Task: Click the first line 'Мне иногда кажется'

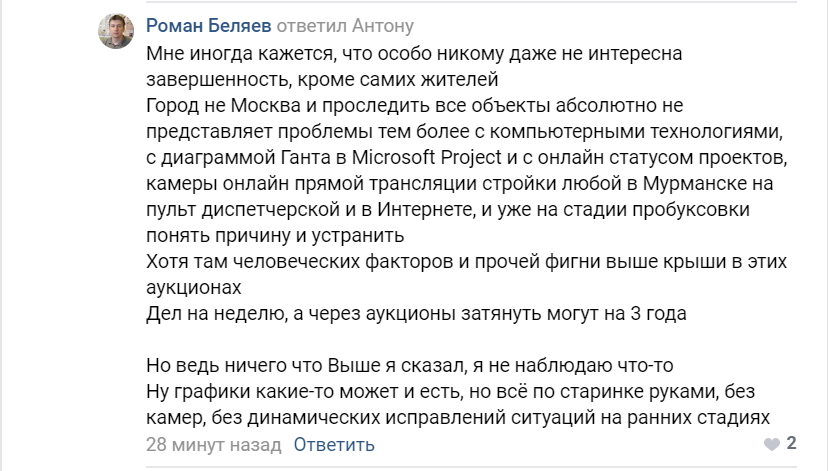Action: click(x=414, y=53)
